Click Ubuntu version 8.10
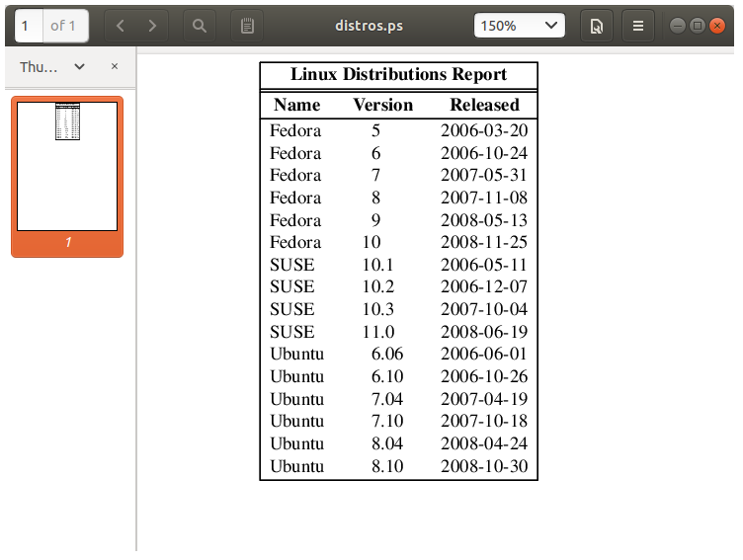This screenshot has width=743, height=560. click(387, 466)
